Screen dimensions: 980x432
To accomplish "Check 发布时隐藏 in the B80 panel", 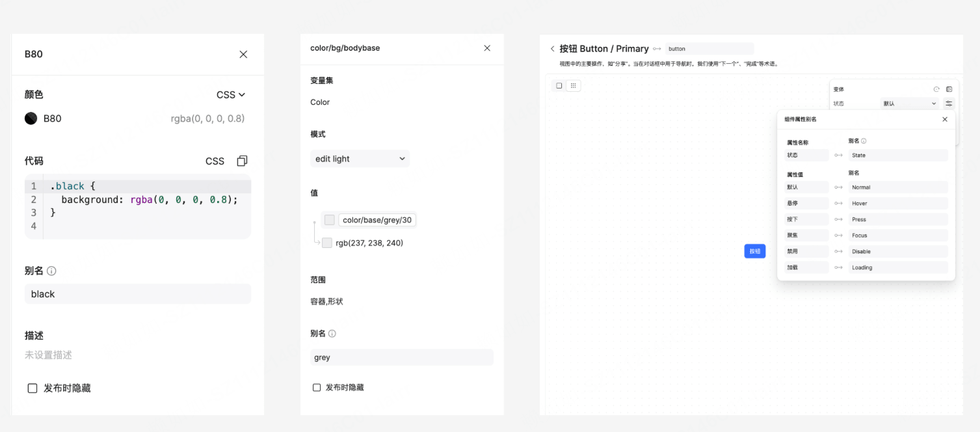I will coord(33,388).
